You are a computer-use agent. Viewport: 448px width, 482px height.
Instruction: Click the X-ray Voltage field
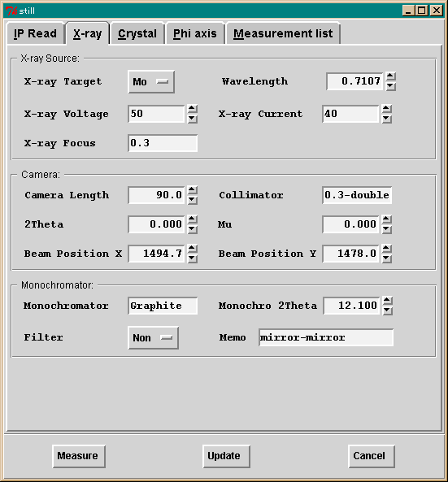pos(156,114)
